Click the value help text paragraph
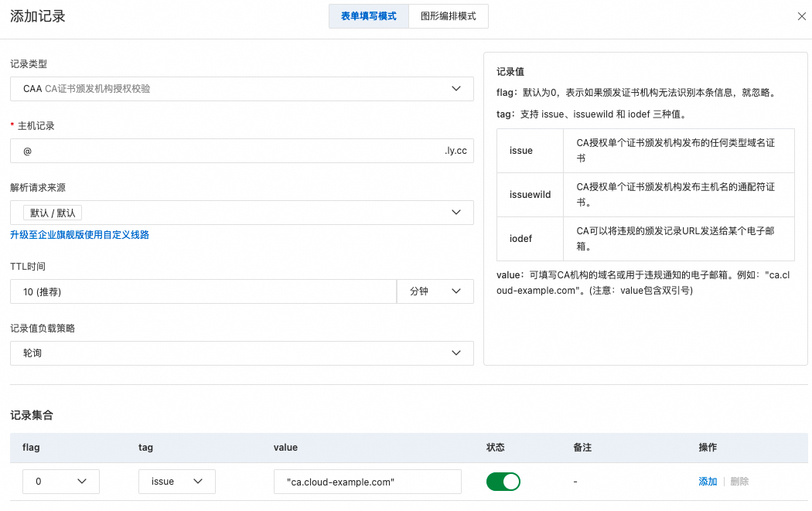The height and width of the screenshot is (511, 812). pyautogui.click(x=643, y=283)
